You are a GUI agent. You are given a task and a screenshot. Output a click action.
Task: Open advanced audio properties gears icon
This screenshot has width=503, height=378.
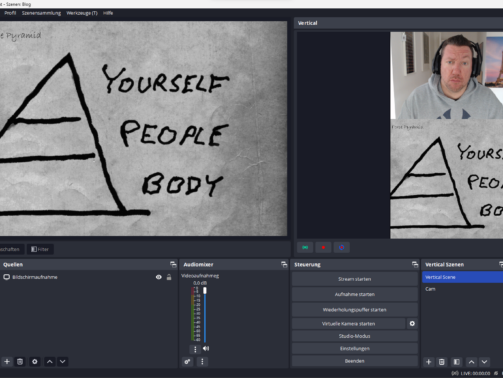coord(188,362)
